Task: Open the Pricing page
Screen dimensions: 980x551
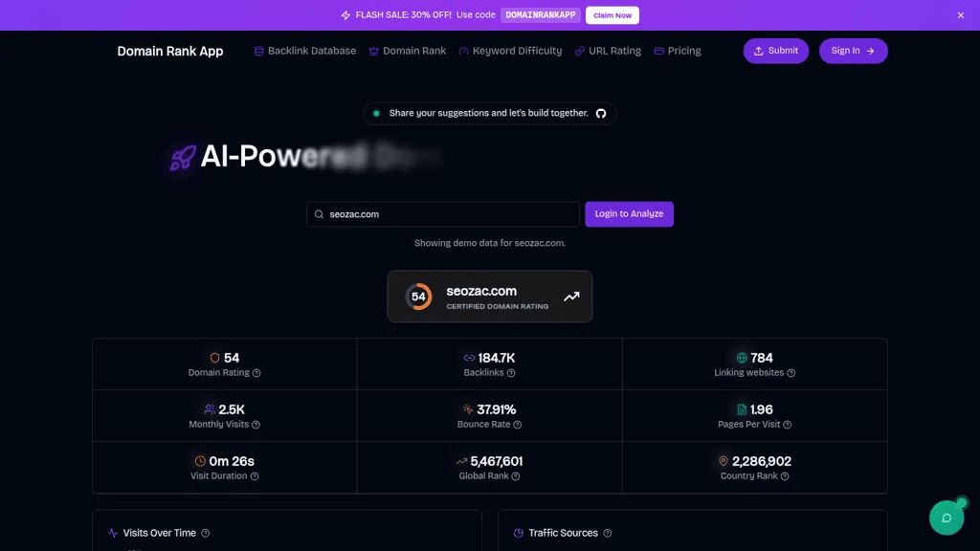Action: point(678,51)
